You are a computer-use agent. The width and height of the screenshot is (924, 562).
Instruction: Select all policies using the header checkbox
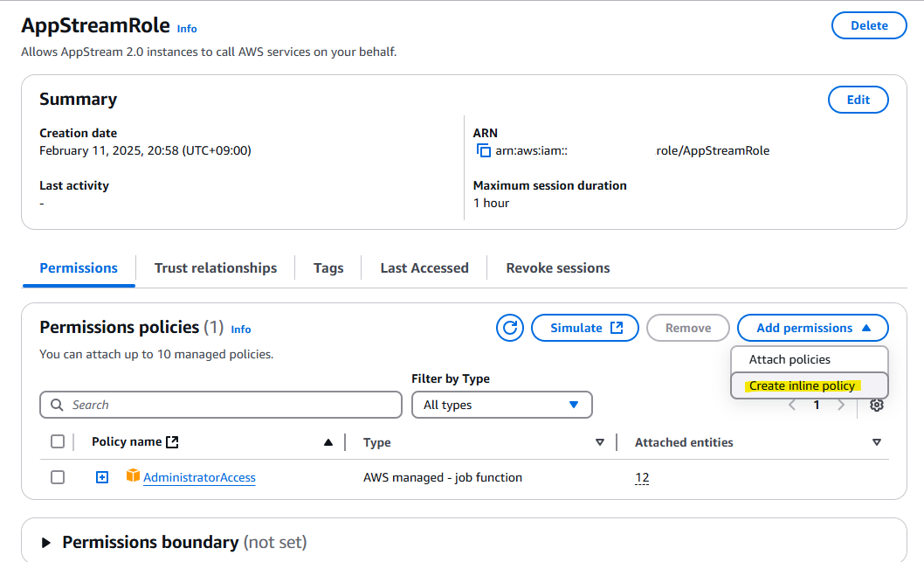point(58,441)
